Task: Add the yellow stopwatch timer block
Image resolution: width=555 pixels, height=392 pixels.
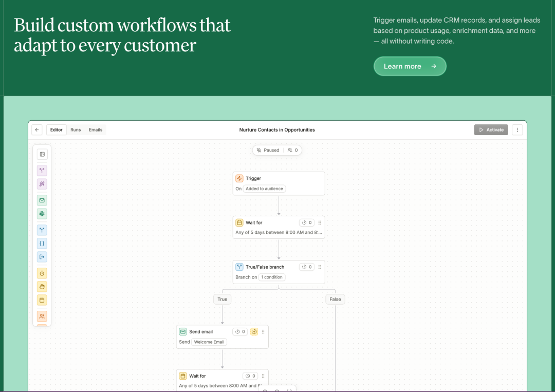Action: pos(42,273)
